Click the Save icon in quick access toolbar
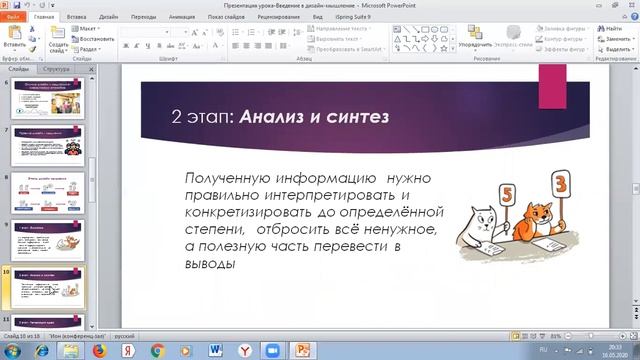Image resolution: width=640 pixels, height=360 pixels. click(17, 5)
